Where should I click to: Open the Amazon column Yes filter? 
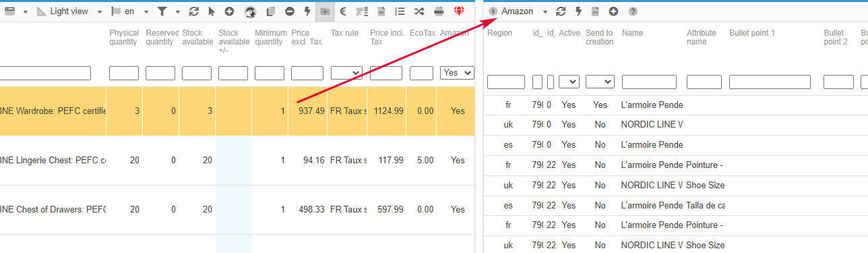(x=457, y=73)
